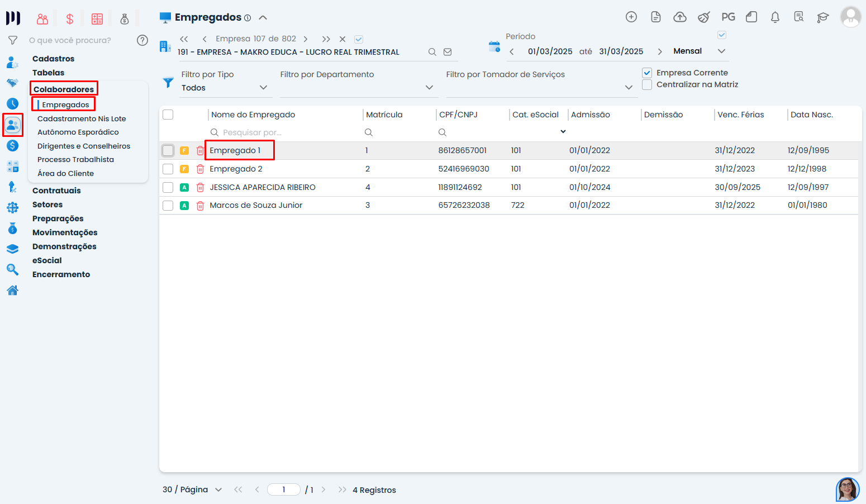
Task: Click the add new record plus icon
Action: click(x=631, y=17)
